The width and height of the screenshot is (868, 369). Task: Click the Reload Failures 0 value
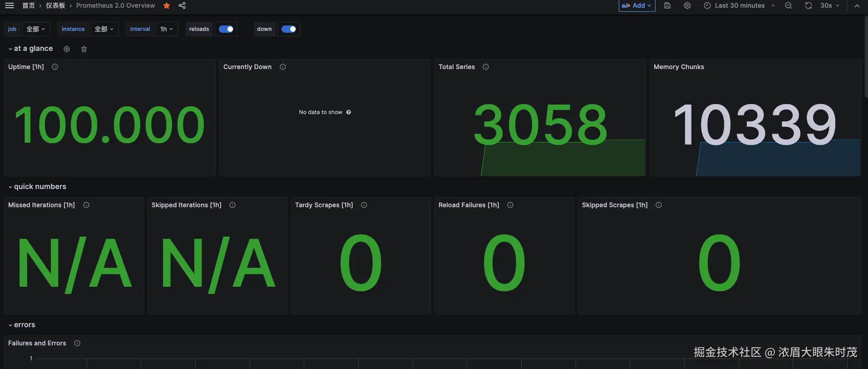[x=504, y=263]
